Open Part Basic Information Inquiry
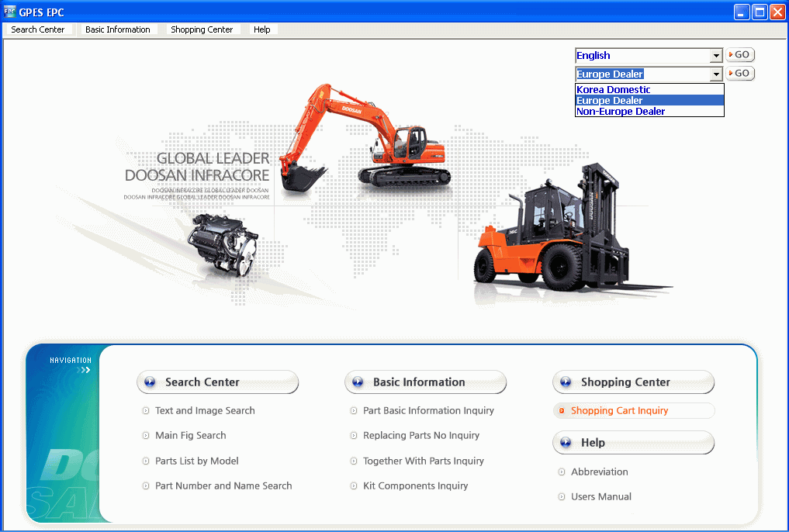Viewport: 789px width, 532px height. click(429, 411)
